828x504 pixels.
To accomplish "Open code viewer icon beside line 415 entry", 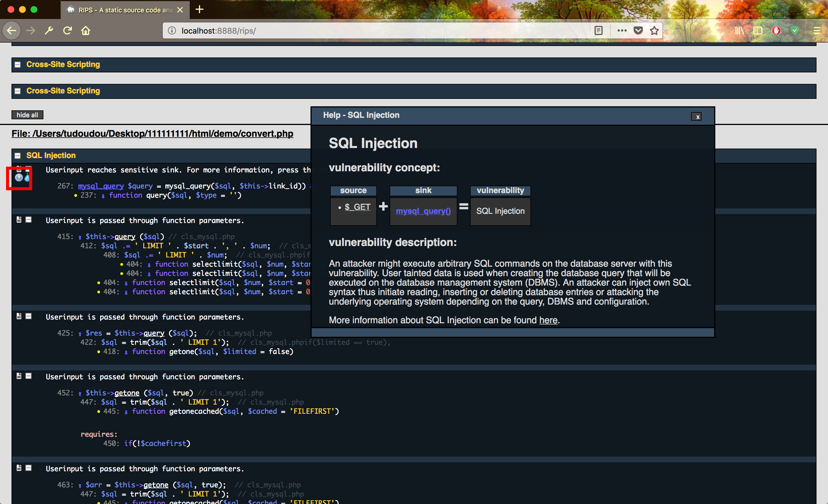I will [19, 220].
